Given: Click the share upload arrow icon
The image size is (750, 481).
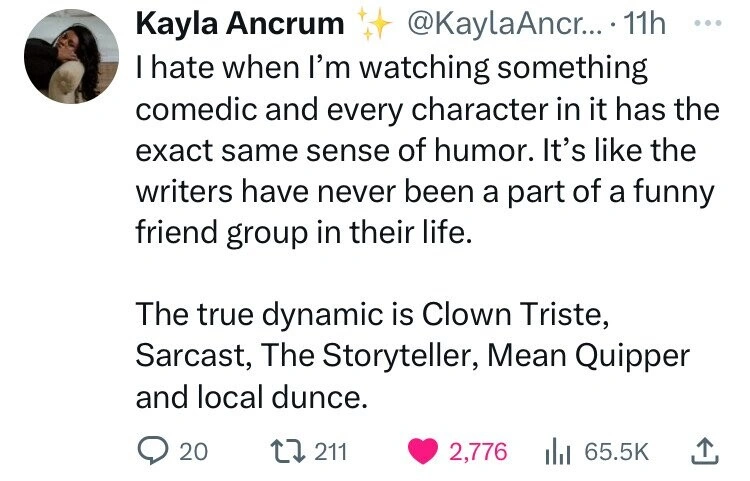Looking at the screenshot, I should click(x=703, y=450).
